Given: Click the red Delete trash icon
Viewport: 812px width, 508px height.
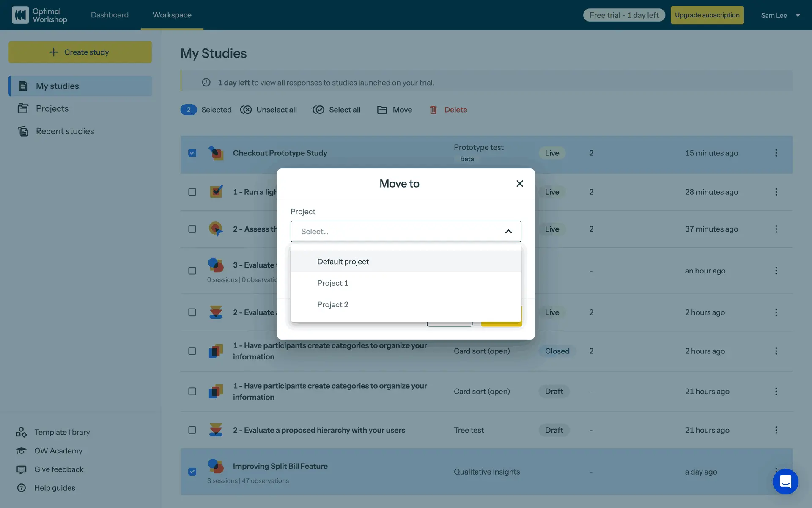Looking at the screenshot, I should pyautogui.click(x=433, y=110).
